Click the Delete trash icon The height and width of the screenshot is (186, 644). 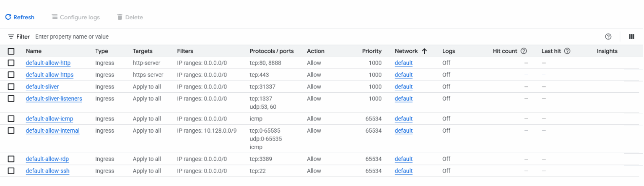click(x=120, y=17)
